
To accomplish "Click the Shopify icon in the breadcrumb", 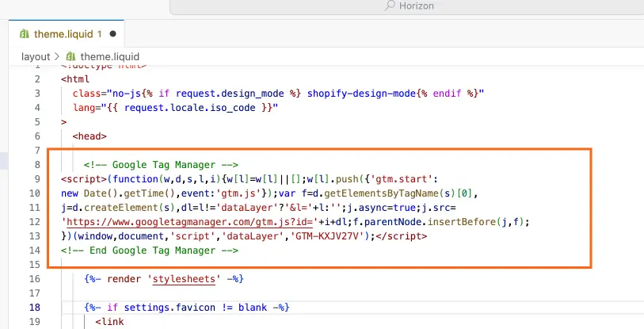I will pos(70,56).
